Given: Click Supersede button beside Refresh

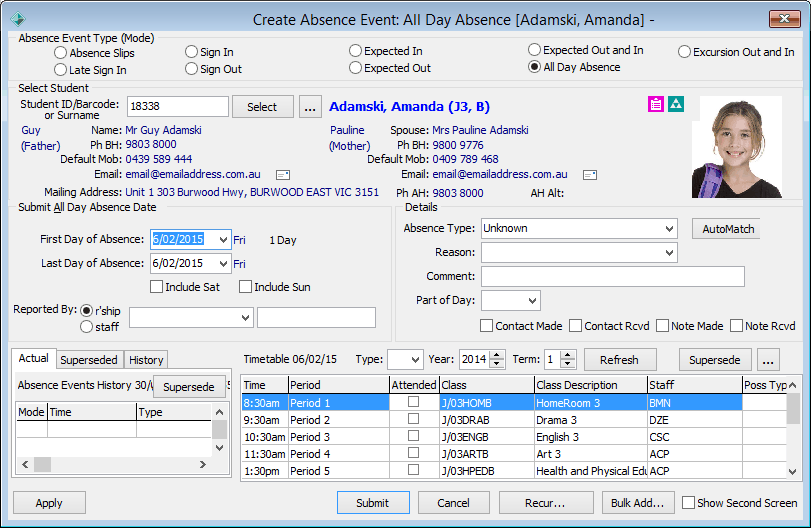Looking at the screenshot, I should click(x=714, y=359).
